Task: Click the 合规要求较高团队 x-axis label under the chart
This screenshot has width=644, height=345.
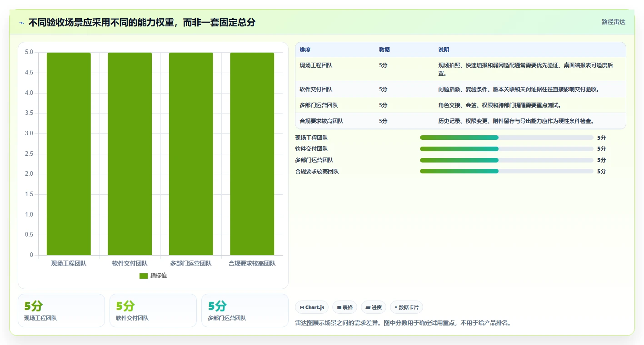Action: [252, 263]
